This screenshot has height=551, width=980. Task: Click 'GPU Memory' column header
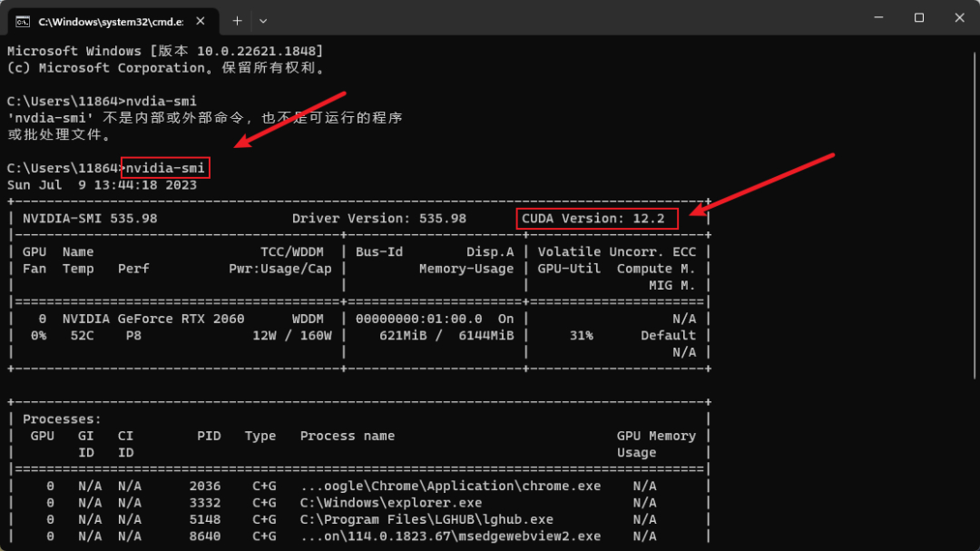[656, 436]
